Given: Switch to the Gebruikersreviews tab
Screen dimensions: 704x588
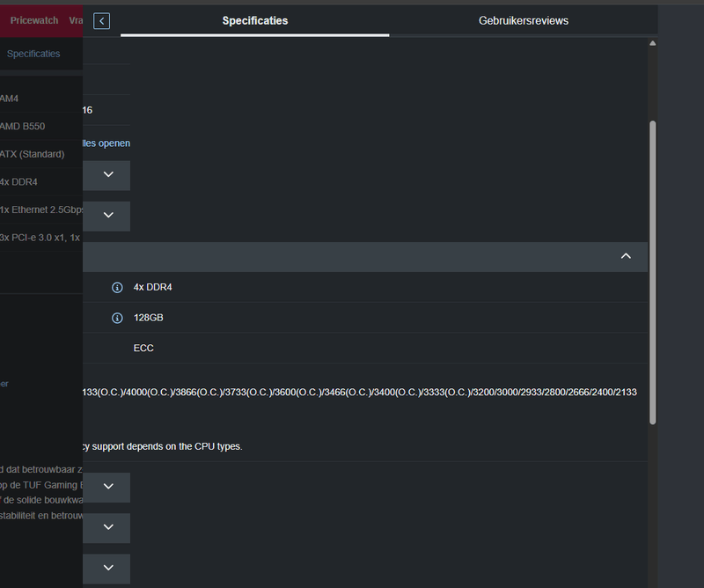Looking at the screenshot, I should (x=524, y=20).
